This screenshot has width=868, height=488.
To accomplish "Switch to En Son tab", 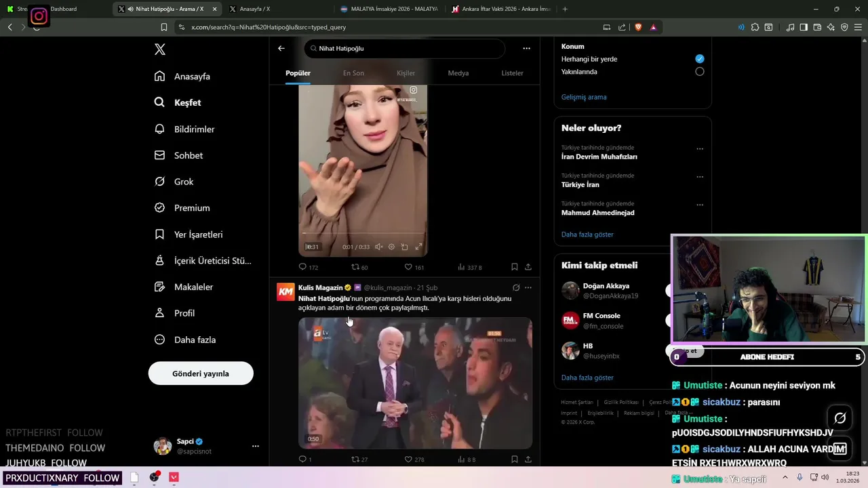I will (x=353, y=73).
